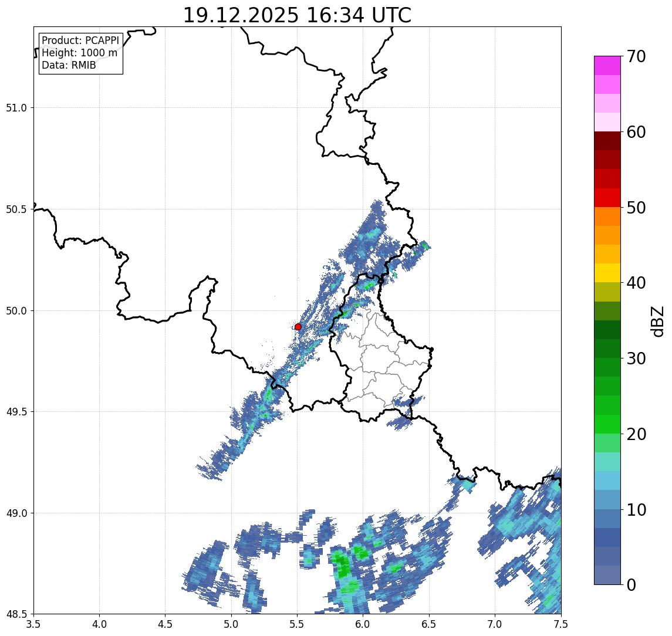The image size is (672, 636).
Task: Click longitude axis label 4.0
Action: tap(99, 624)
